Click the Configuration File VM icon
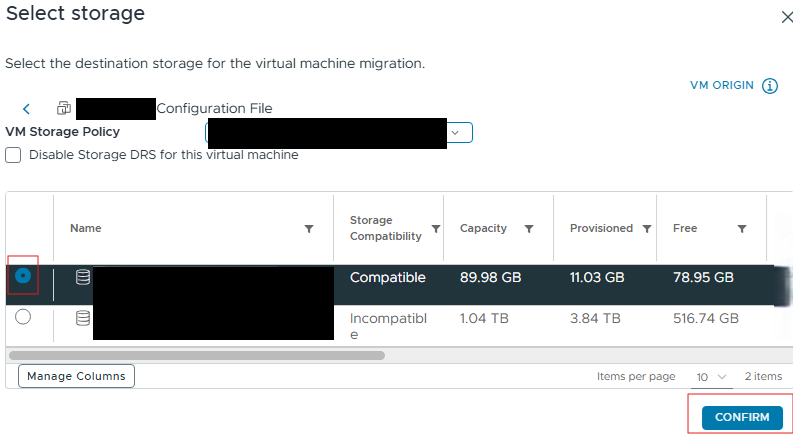The width and height of the screenshot is (795, 436). point(63,108)
